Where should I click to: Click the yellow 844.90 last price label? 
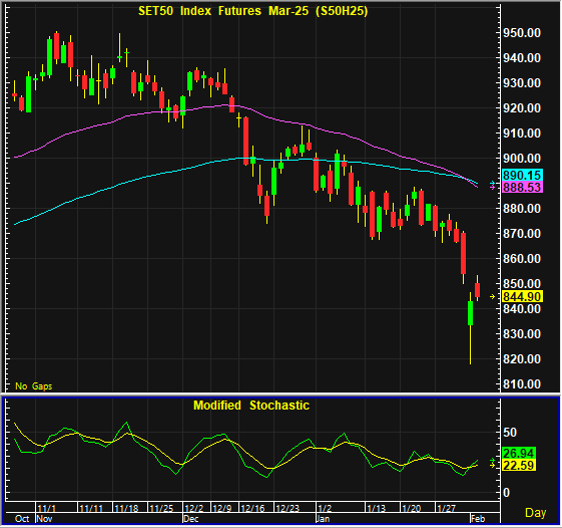522,296
